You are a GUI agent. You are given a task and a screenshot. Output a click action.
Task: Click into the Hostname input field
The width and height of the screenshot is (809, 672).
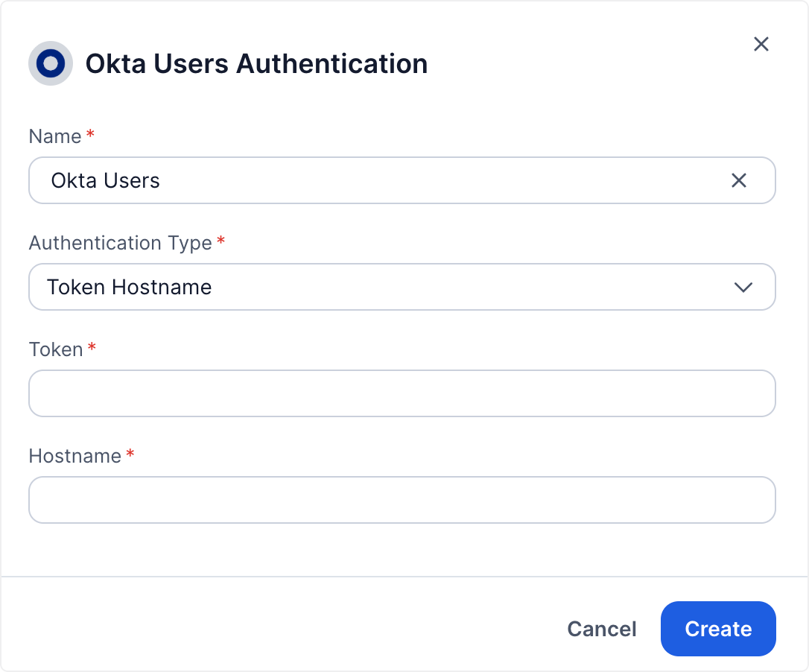click(x=402, y=500)
